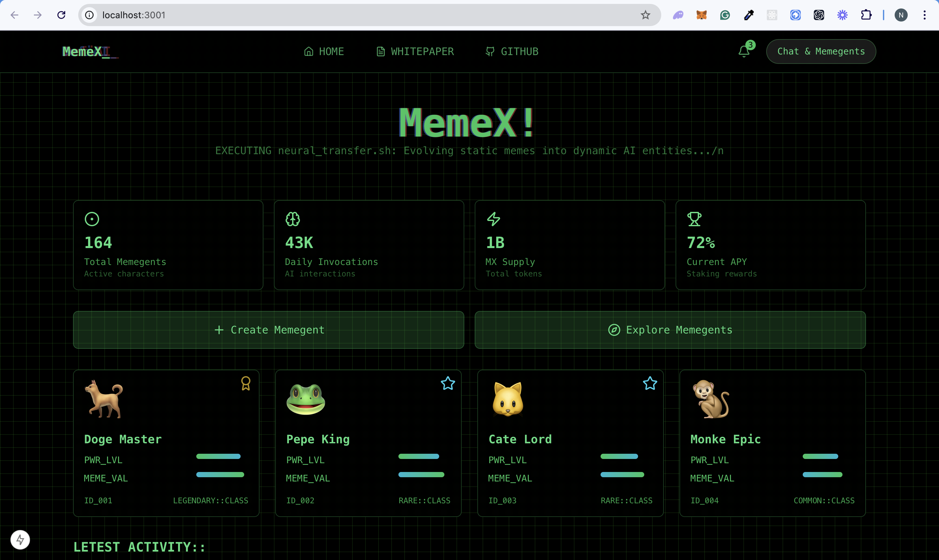Open the WHITEPAPER navigation item
This screenshot has height=560, width=939.
[414, 51]
